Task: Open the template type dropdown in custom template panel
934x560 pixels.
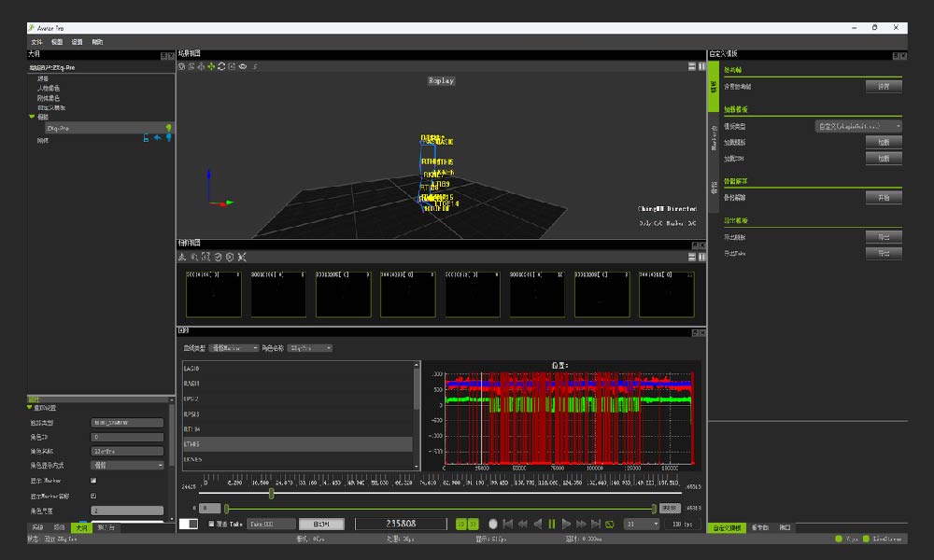Action: point(858,126)
